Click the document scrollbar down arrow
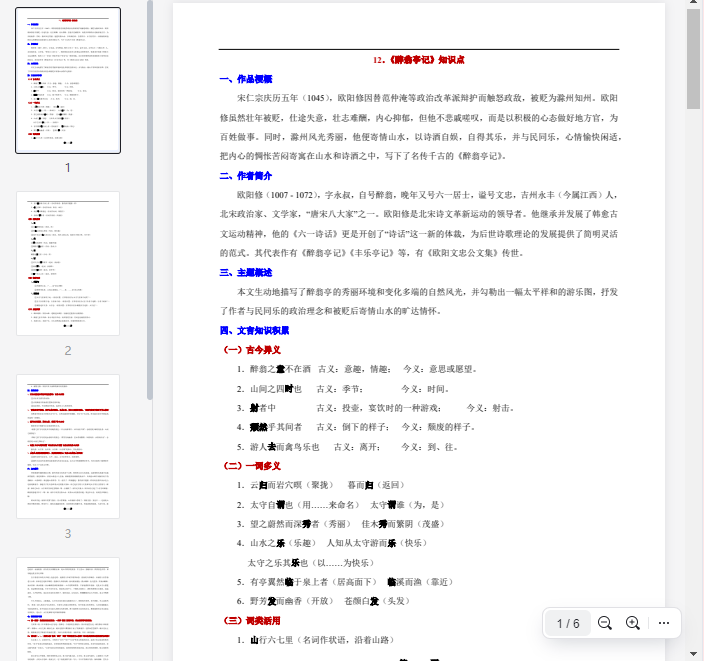This screenshot has width=704, height=661. [694, 653]
